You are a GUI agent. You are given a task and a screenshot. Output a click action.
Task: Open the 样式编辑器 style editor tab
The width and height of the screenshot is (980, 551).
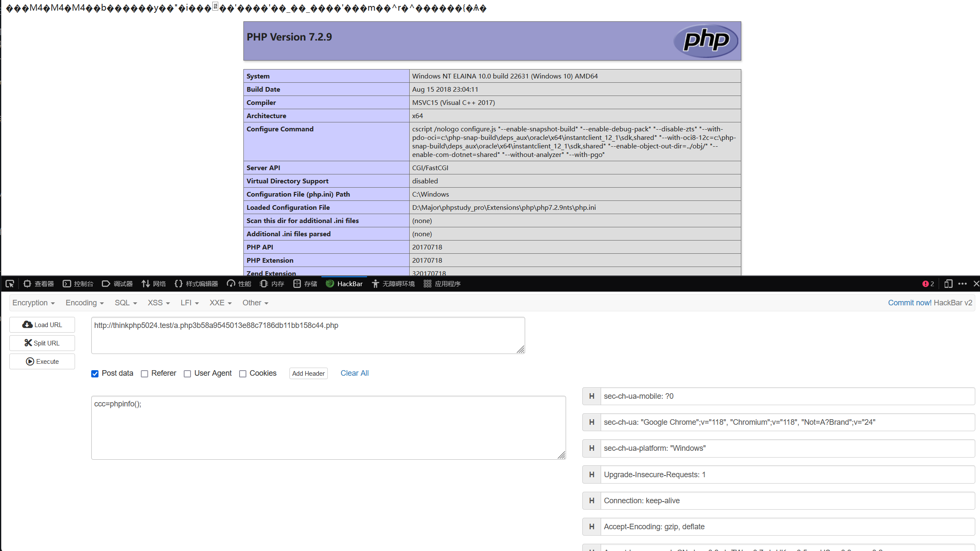(196, 284)
